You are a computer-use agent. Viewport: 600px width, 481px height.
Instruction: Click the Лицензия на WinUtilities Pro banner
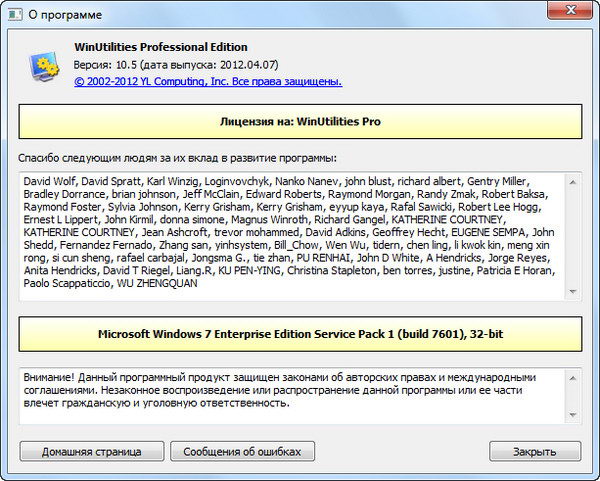[300, 122]
